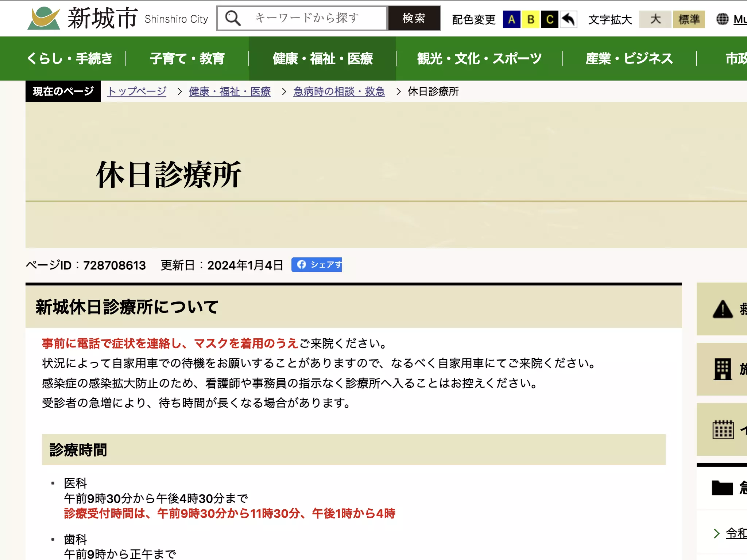The width and height of the screenshot is (747, 560).
Task: Select color scheme A blue swatch
Action: 511,19
